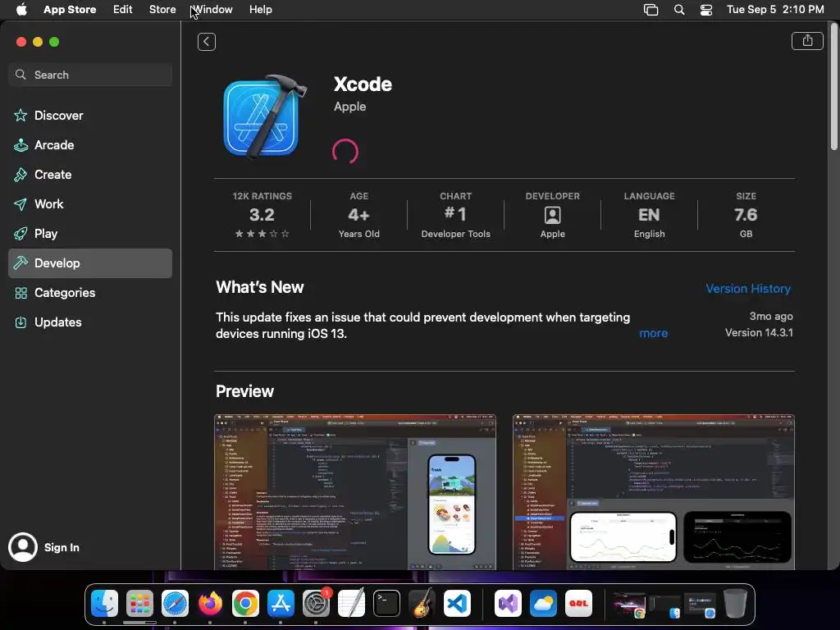Open Visual Studio Code from Dock
Screen dimensions: 840x630
tap(457, 603)
